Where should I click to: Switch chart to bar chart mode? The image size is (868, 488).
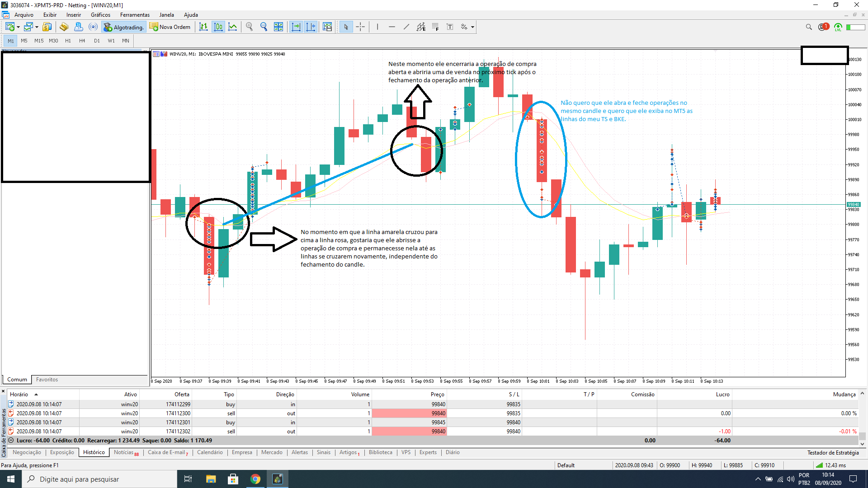[203, 27]
